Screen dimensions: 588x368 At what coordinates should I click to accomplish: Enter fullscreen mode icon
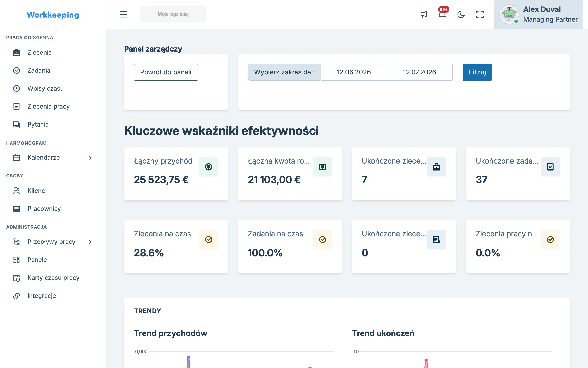coord(480,14)
